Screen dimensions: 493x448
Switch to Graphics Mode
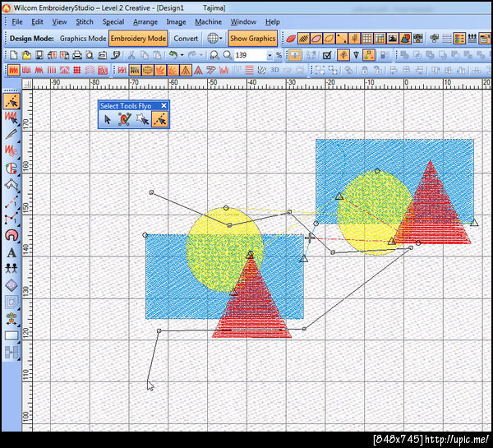83,39
